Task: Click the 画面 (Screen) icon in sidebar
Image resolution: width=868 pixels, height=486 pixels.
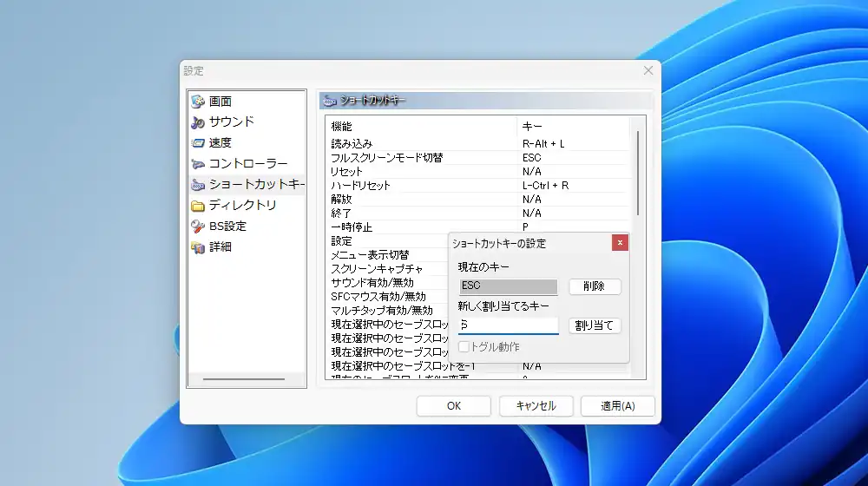Action: (x=198, y=102)
